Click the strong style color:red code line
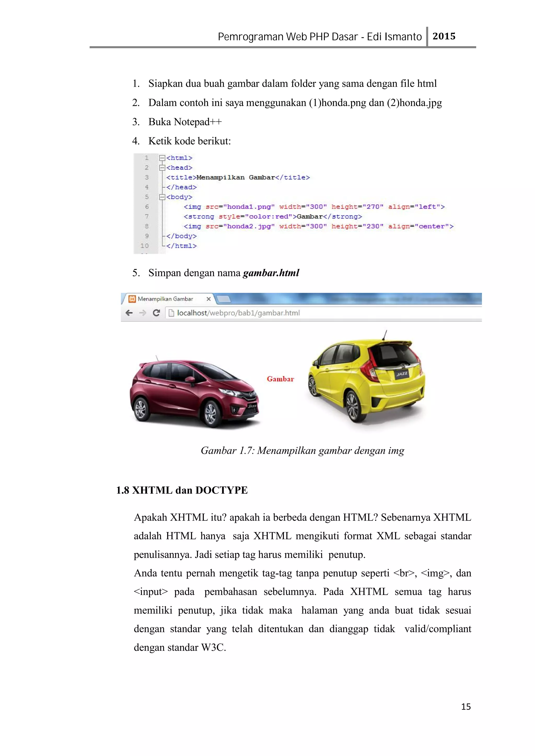The width and height of the screenshot is (535, 756). [x=273, y=217]
